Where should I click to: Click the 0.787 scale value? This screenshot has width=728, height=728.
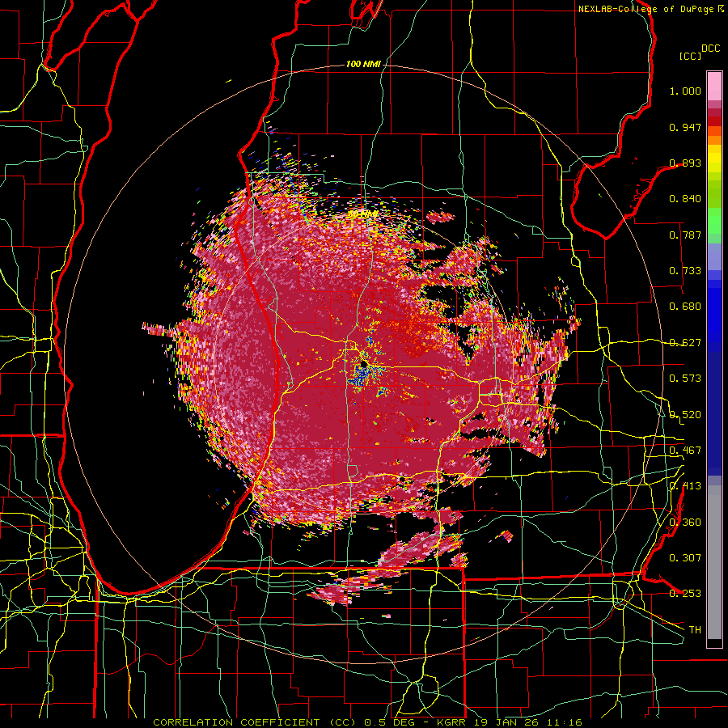pyautogui.click(x=685, y=235)
